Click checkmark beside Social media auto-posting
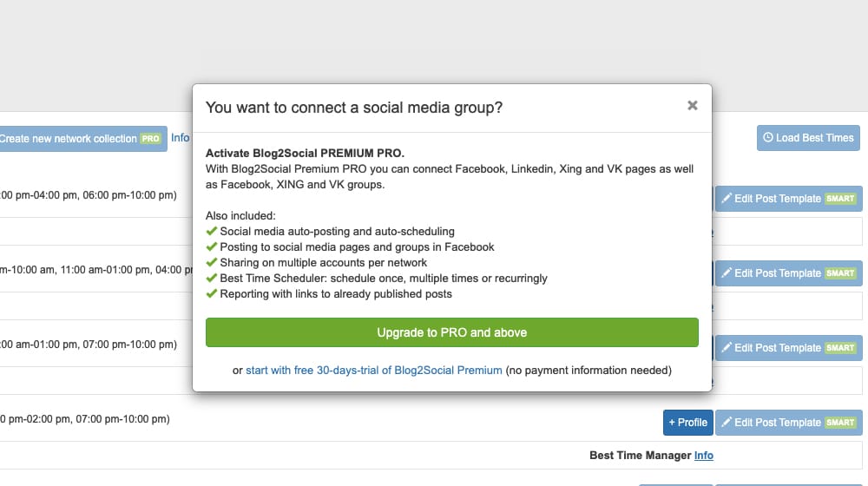The image size is (868, 486). coord(211,231)
